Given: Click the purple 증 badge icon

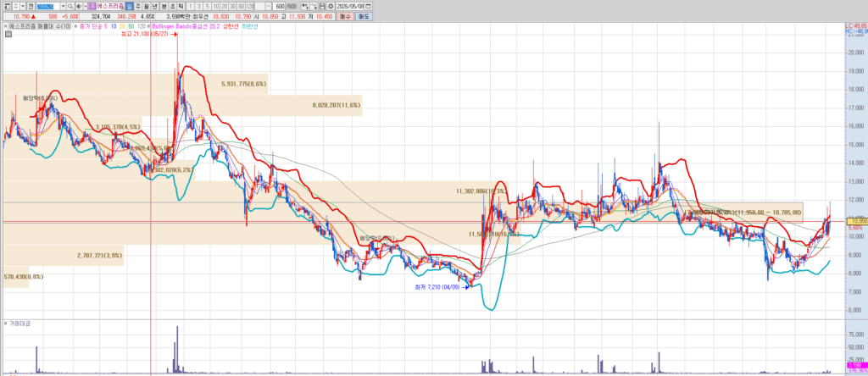Looking at the screenshot, I should (92, 6).
